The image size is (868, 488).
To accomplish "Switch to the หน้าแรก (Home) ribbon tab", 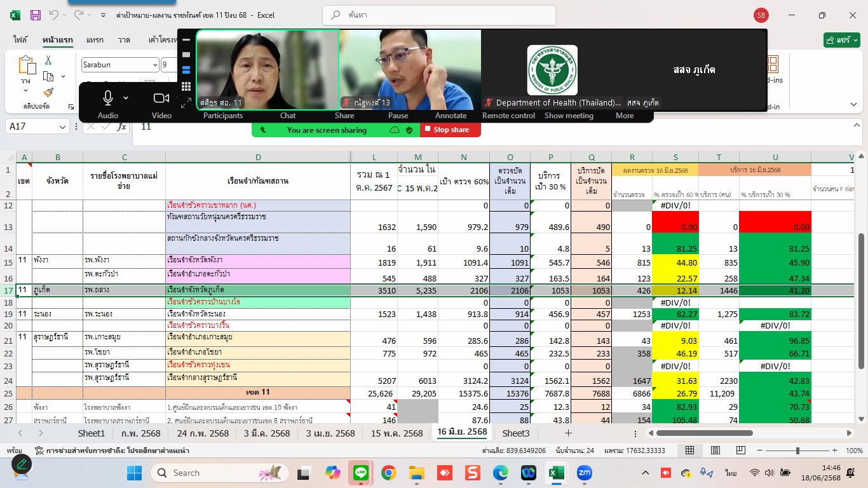I will (57, 39).
